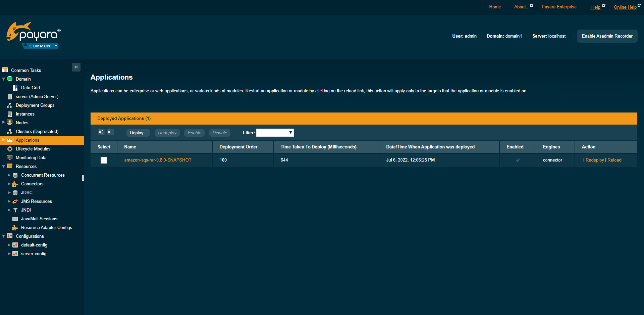The height and width of the screenshot is (315, 644).
Task: Collapse the Domain tree node
Action: point(3,79)
